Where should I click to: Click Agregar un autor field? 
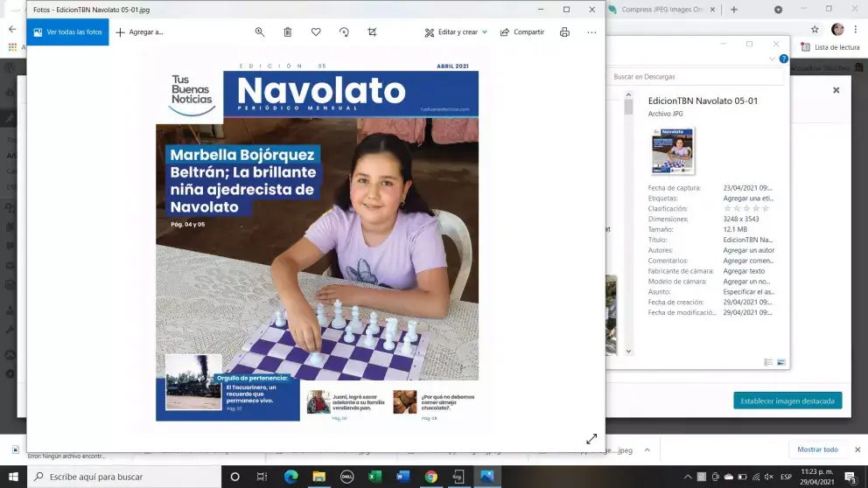click(x=748, y=250)
